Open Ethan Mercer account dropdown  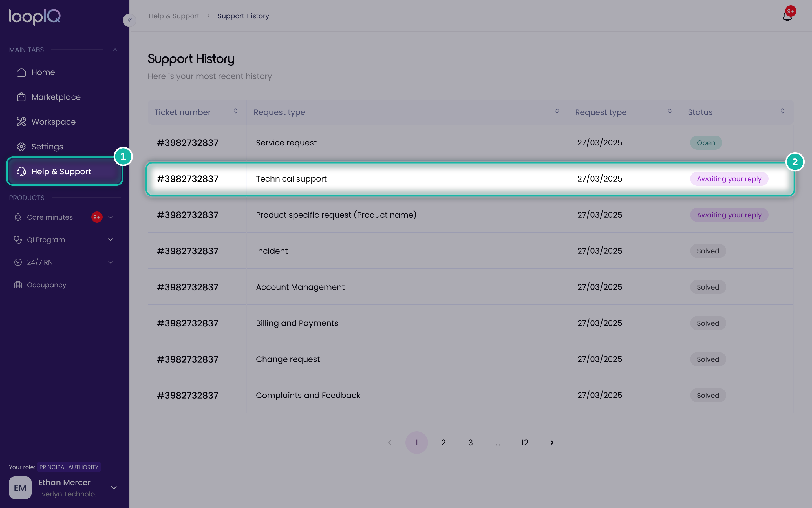114,487
